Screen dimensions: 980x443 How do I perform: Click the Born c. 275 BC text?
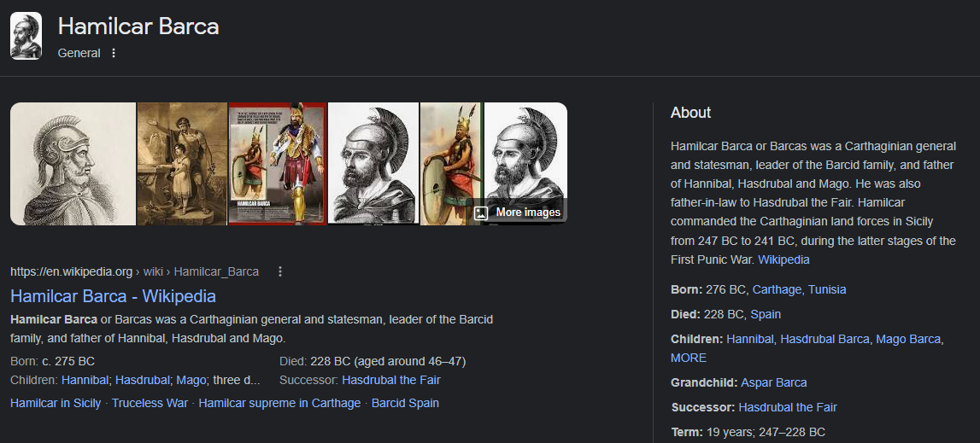52,361
